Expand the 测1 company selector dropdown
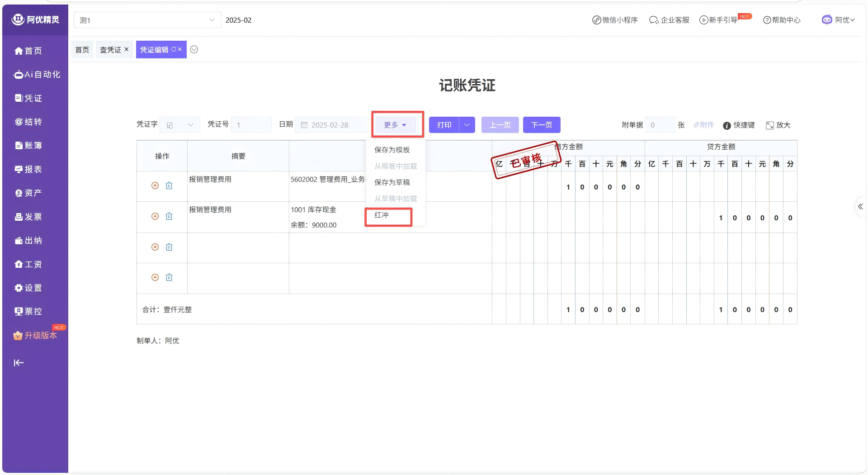 (212, 20)
